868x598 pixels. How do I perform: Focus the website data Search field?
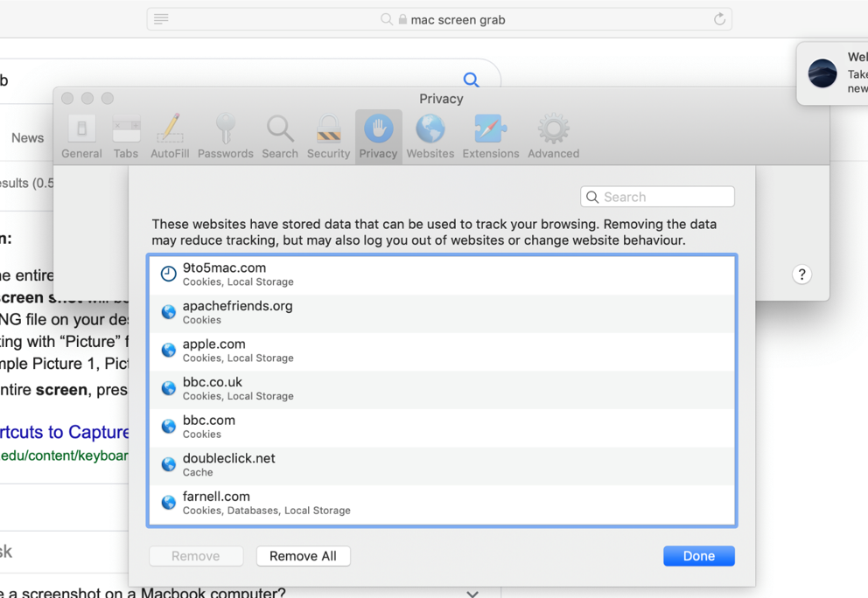point(658,197)
